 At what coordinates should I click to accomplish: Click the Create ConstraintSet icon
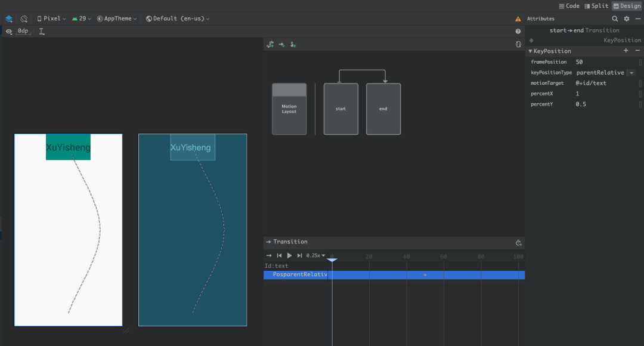point(270,44)
